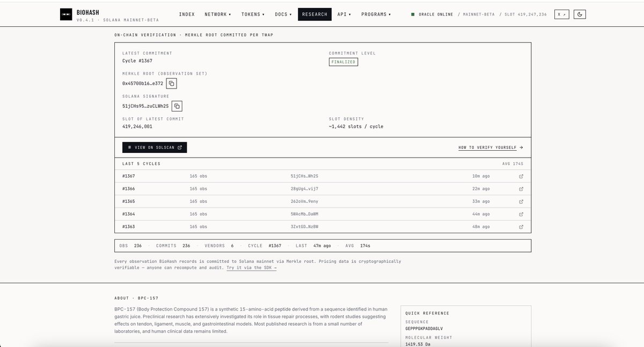
Task: Expand the Docs dropdown menu
Action: point(283,14)
